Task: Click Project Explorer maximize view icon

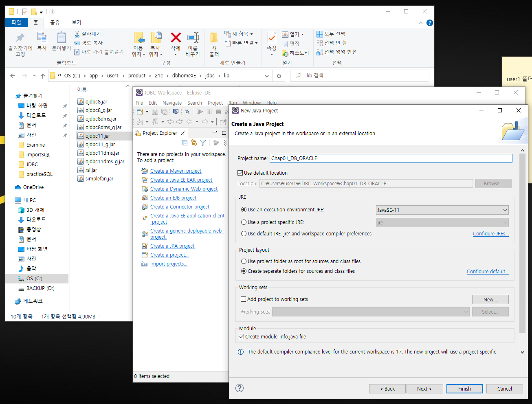Action: [224, 133]
